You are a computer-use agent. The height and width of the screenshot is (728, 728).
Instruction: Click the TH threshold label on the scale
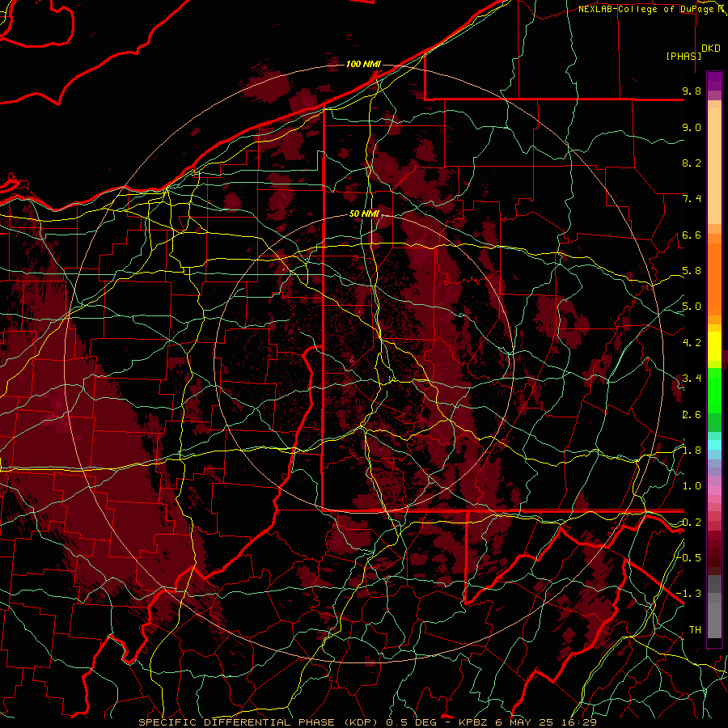695,630
